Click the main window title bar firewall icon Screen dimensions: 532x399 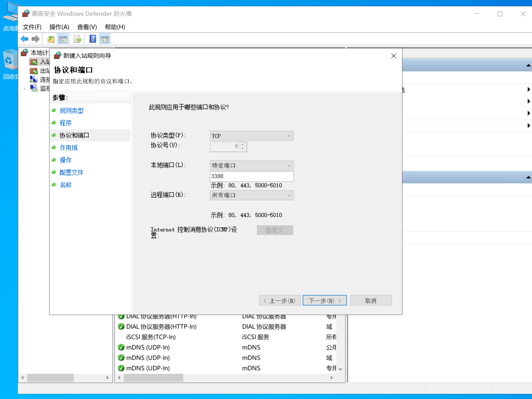(26, 13)
